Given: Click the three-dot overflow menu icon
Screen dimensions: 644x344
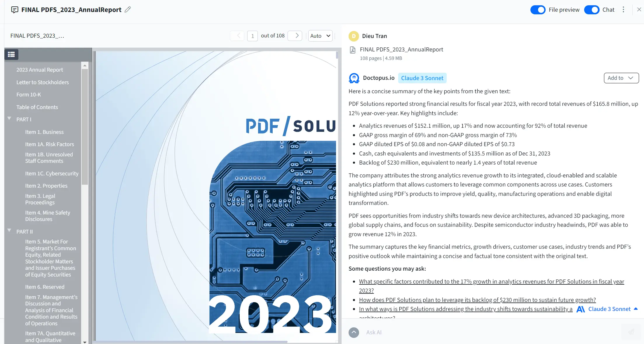Looking at the screenshot, I should [623, 9].
